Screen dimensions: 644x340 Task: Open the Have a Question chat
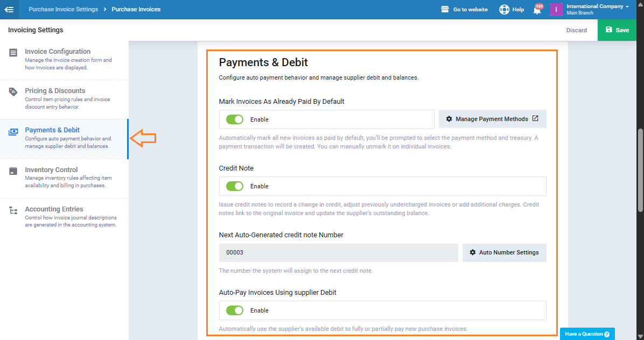[x=587, y=334]
